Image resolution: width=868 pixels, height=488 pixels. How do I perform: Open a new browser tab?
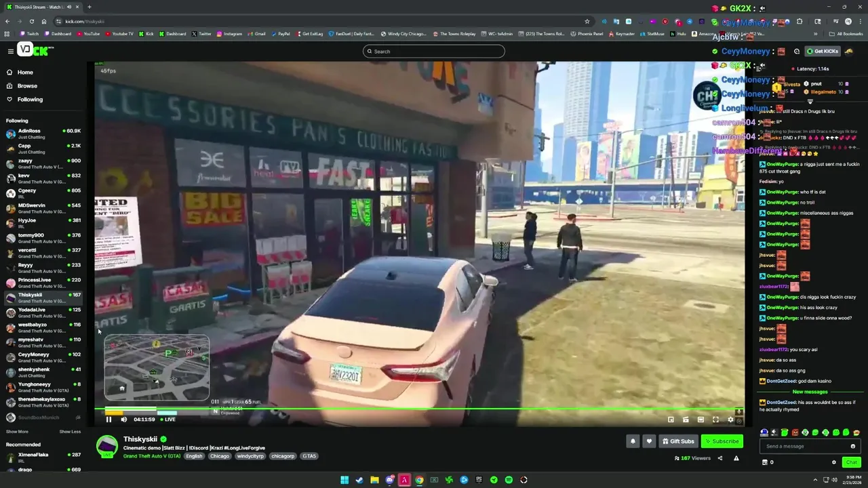click(x=89, y=7)
